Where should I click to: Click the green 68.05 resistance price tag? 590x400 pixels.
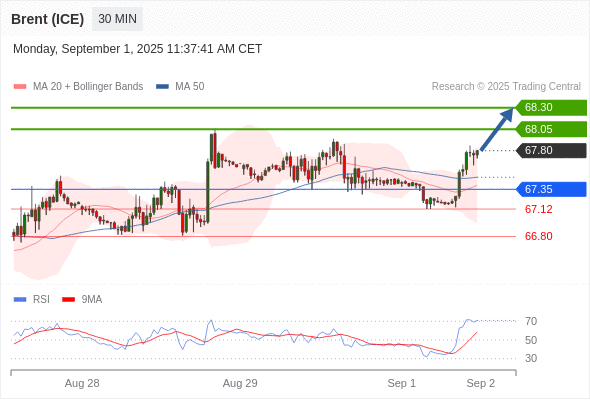[551, 129]
